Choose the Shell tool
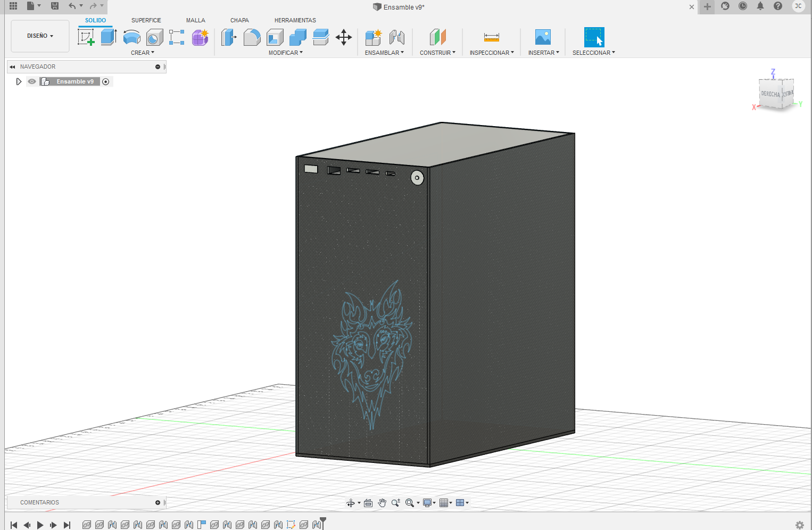 click(275, 37)
